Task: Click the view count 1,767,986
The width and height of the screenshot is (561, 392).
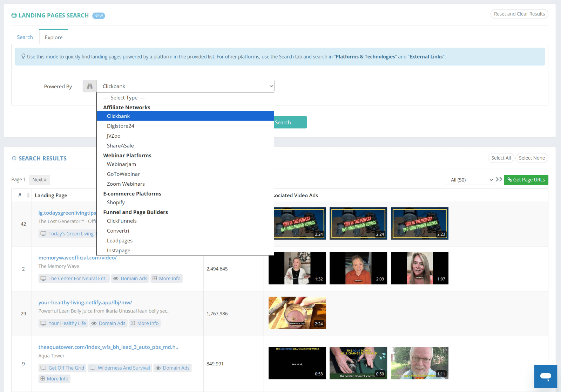Action: 217,314
